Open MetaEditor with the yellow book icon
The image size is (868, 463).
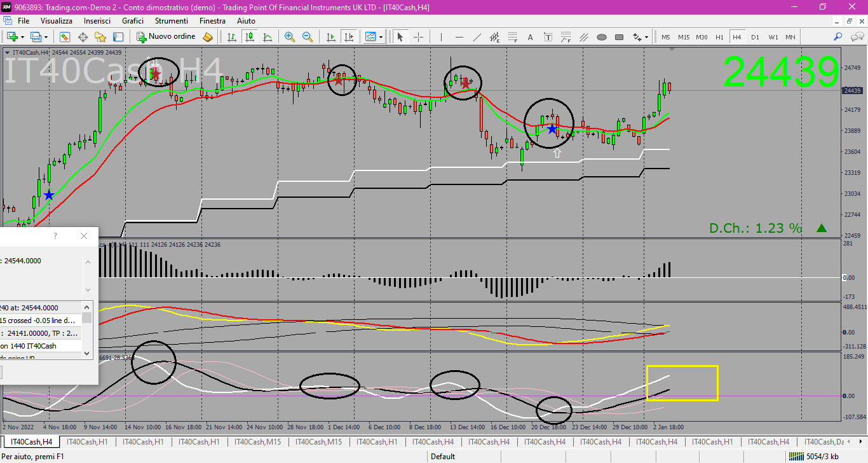click(x=208, y=37)
